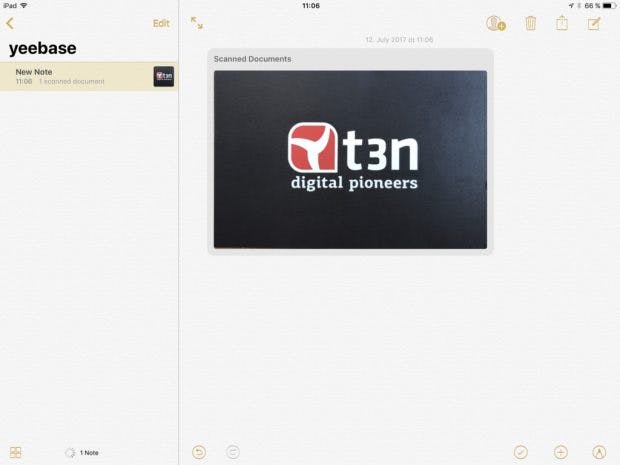Add people to this note

(x=496, y=23)
